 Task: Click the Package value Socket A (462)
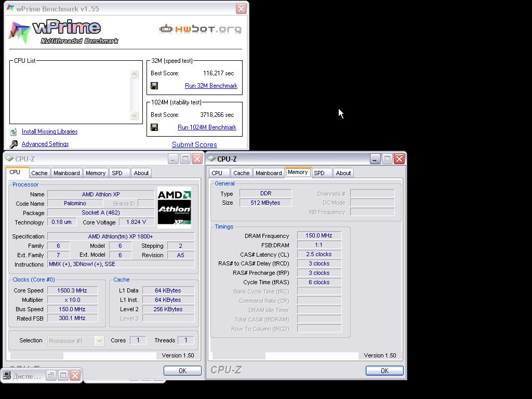pyautogui.click(x=101, y=212)
